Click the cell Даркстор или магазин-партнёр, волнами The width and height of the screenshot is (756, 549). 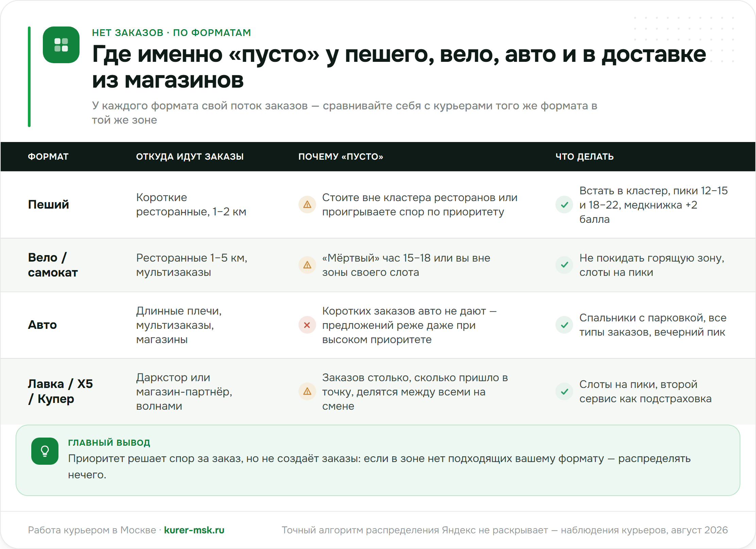click(x=184, y=392)
